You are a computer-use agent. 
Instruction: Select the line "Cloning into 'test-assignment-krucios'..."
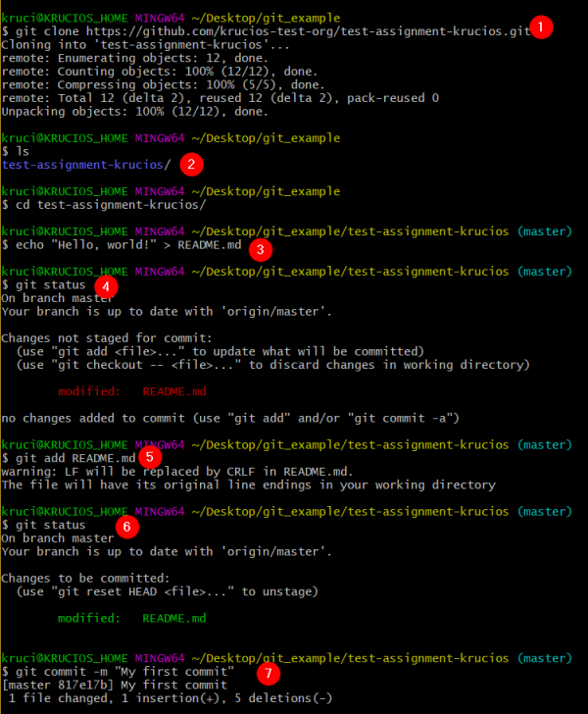coord(145,45)
